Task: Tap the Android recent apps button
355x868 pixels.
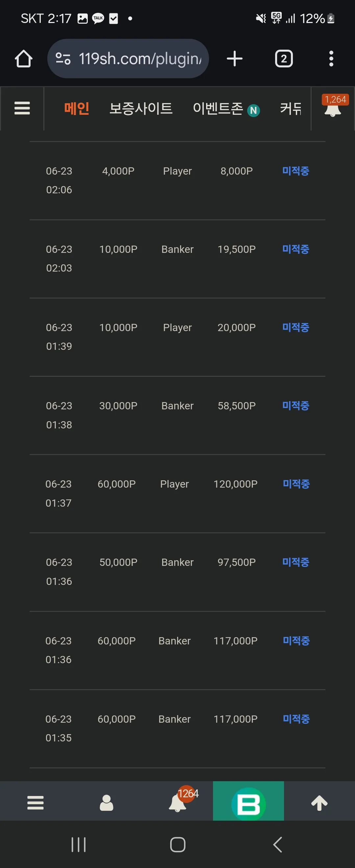Action: point(79,844)
